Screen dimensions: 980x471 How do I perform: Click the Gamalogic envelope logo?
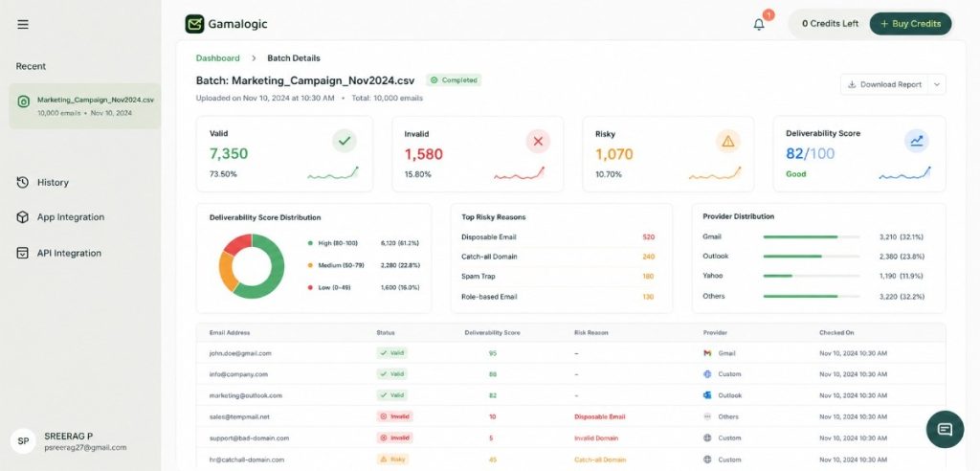tap(195, 24)
